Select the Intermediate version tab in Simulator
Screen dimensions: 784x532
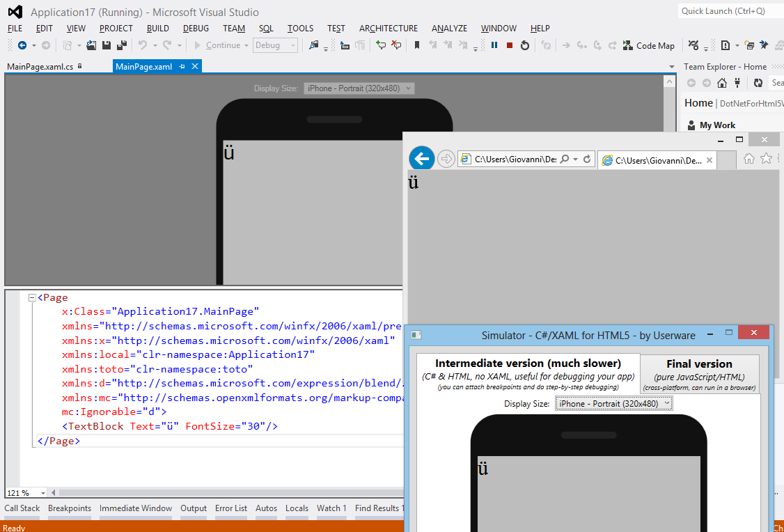(x=528, y=374)
